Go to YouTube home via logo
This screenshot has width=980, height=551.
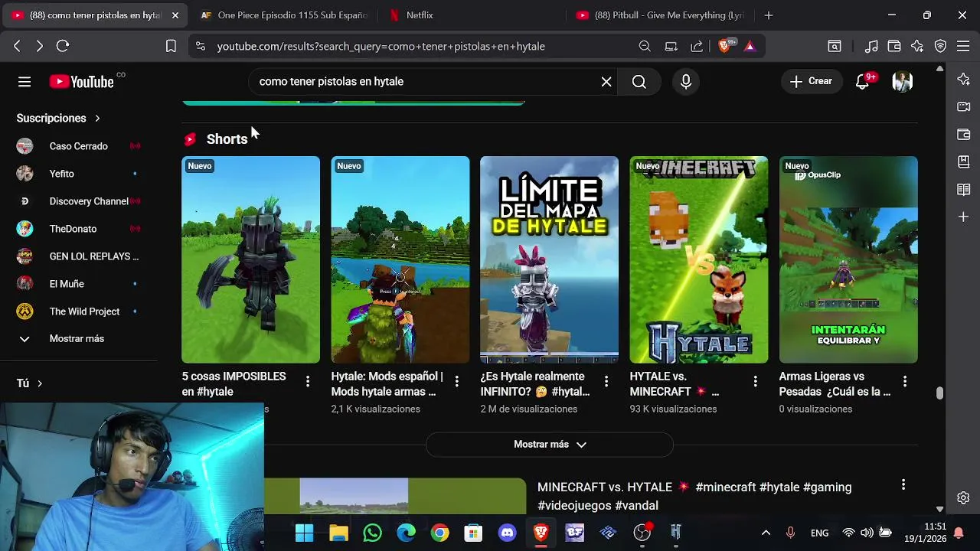point(82,82)
